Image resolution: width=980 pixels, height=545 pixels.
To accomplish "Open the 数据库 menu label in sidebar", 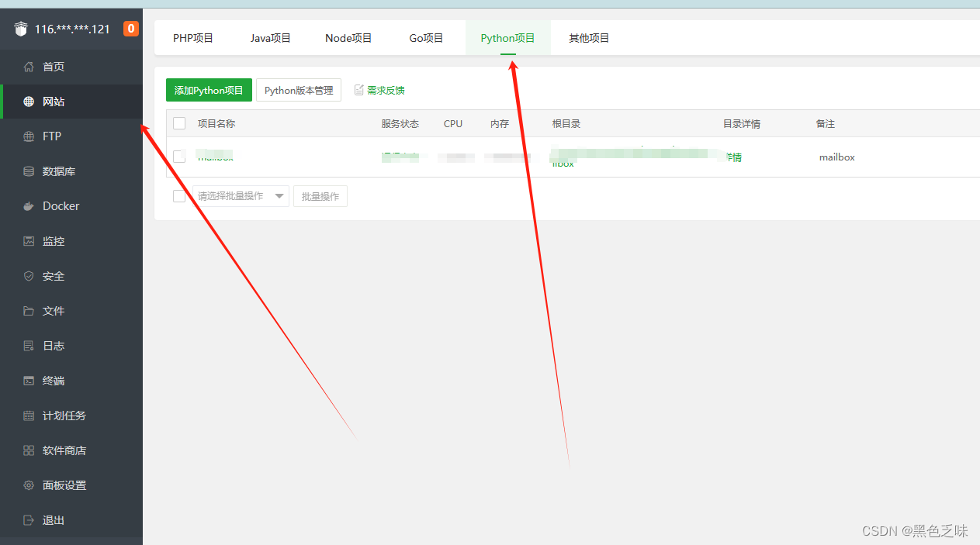I will pyautogui.click(x=59, y=171).
